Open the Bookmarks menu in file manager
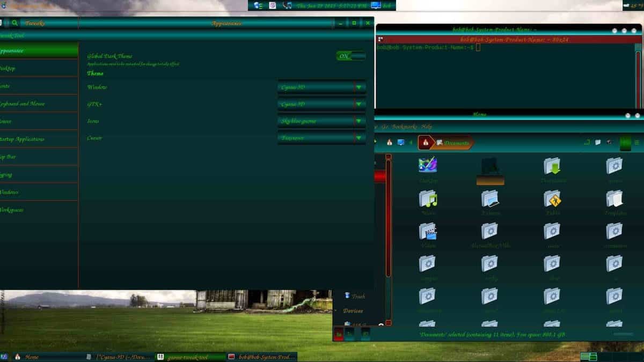 405,127
